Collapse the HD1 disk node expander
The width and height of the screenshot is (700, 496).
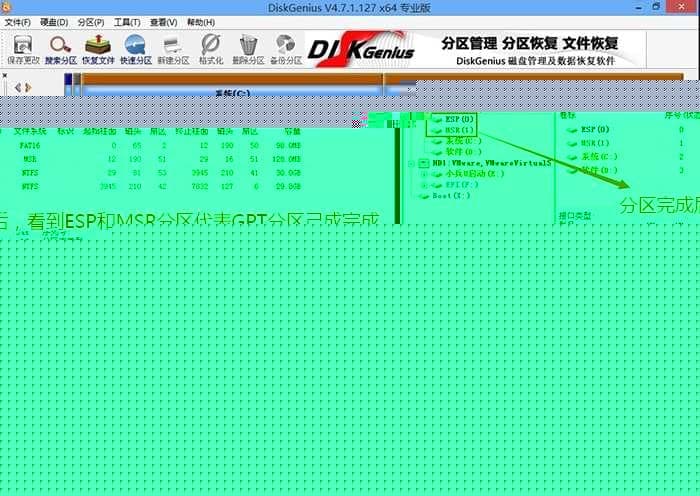click(411, 163)
